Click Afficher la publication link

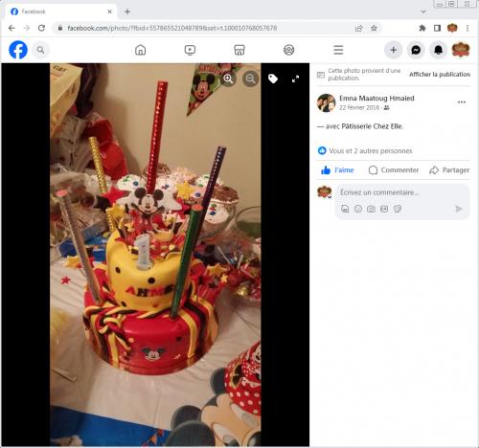440,75
